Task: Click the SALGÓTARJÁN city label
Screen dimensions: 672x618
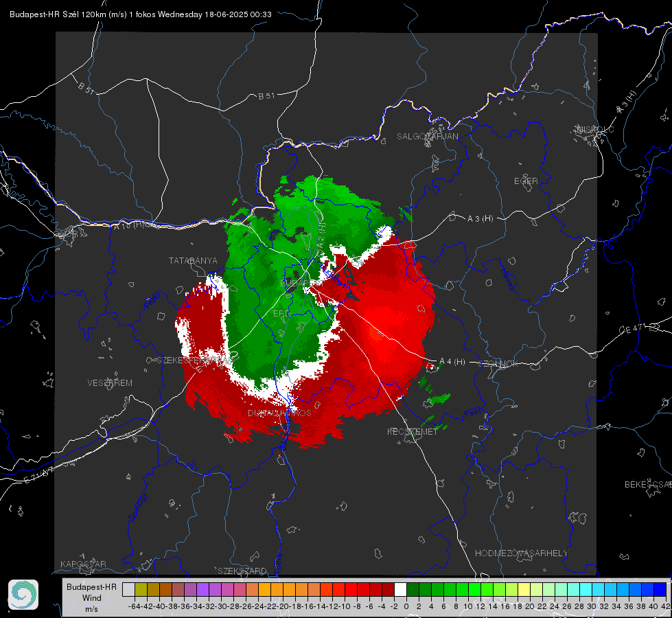Action: [427, 137]
